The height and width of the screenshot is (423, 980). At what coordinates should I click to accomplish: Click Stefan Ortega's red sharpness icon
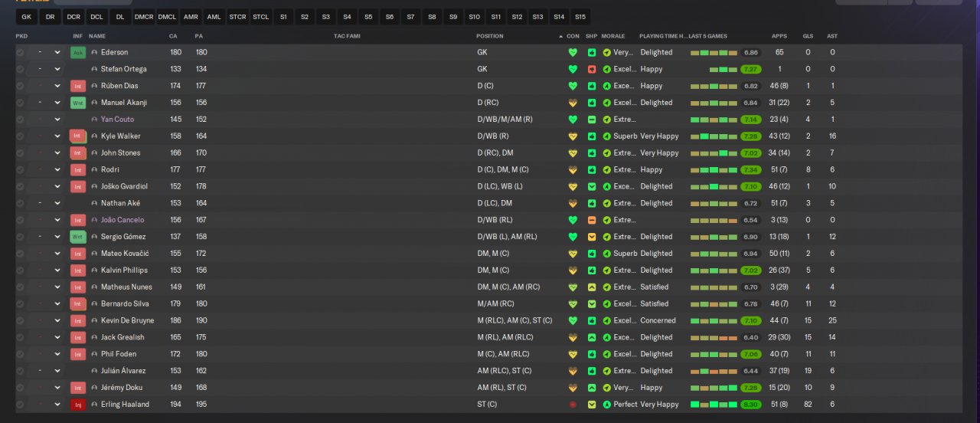point(592,69)
